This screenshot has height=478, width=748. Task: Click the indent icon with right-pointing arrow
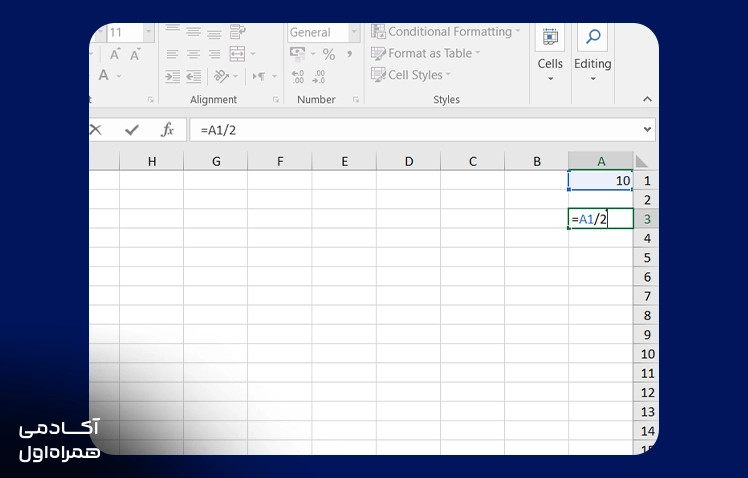click(172, 76)
